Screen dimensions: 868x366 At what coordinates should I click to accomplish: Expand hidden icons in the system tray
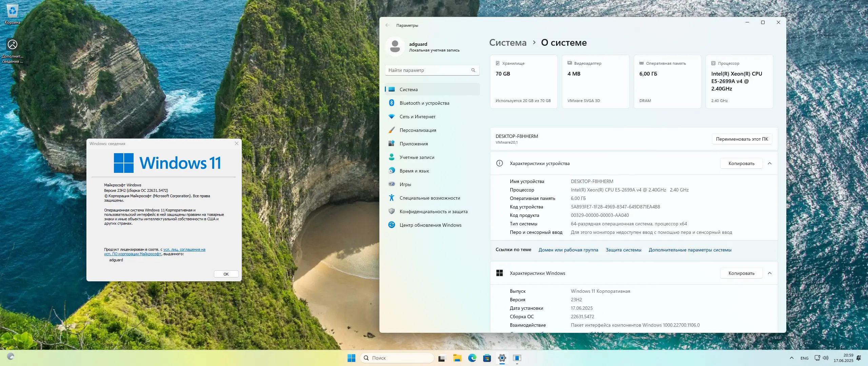(792, 358)
